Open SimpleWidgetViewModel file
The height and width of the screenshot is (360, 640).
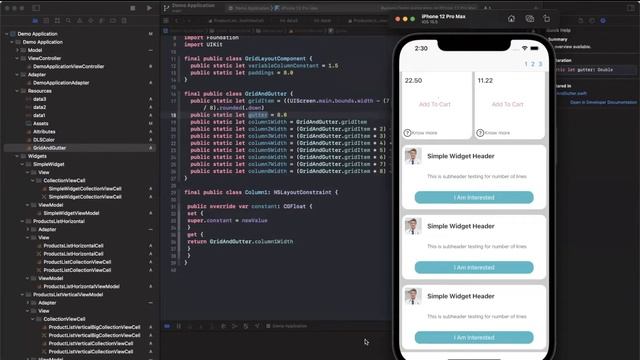click(x=71, y=213)
